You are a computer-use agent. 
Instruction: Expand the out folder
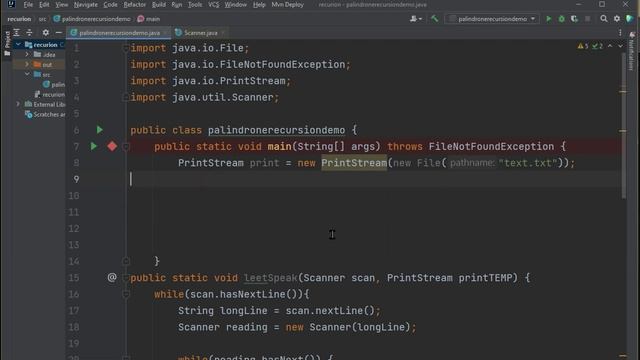(x=27, y=64)
